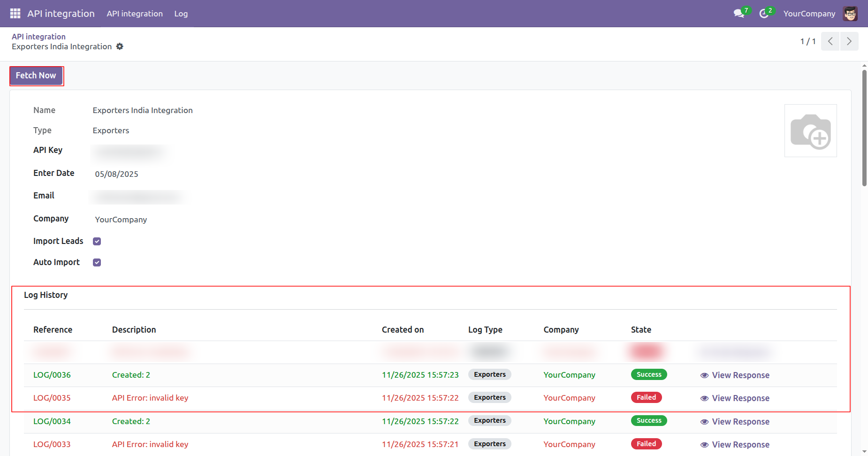Image resolution: width=868 pixels, height=456 pixels.
Task: Upload an image via the camera placeholder
Action: [x=810, y=131]
